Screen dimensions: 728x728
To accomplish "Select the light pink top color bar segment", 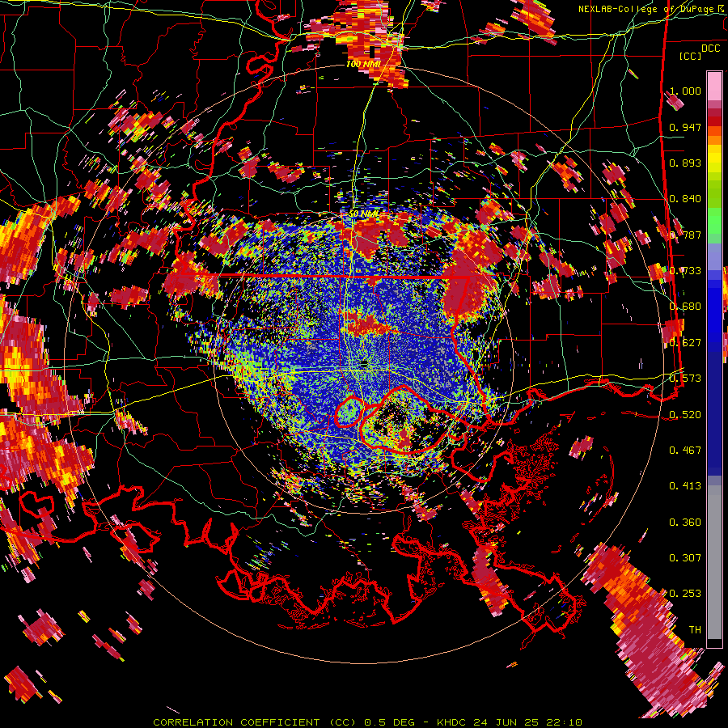I will (714, 86).
